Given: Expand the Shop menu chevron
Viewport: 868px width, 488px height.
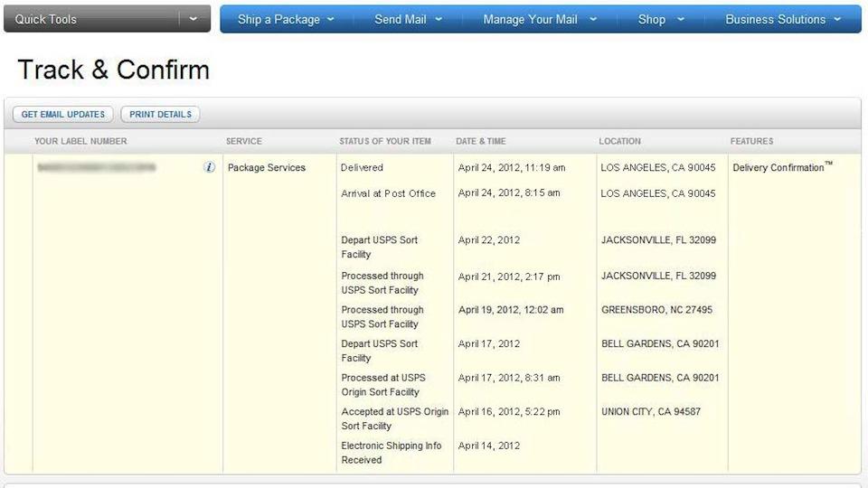Looking at the screenshot, I should click(x=680, y=20).
